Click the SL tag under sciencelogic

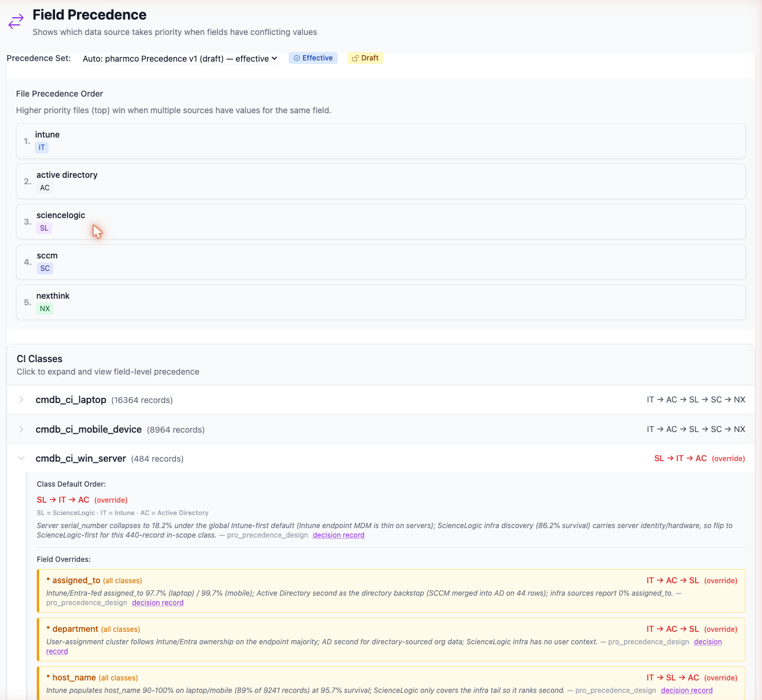44,228
